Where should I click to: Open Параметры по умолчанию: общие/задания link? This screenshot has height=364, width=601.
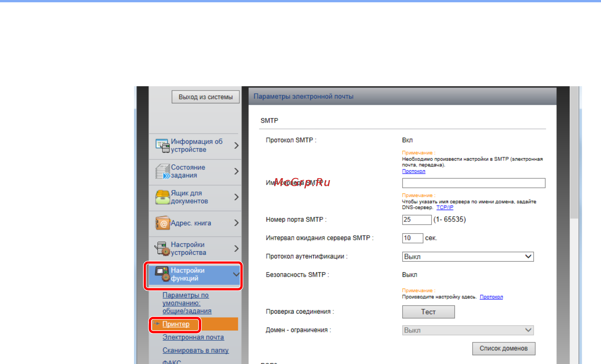point(187,303)
